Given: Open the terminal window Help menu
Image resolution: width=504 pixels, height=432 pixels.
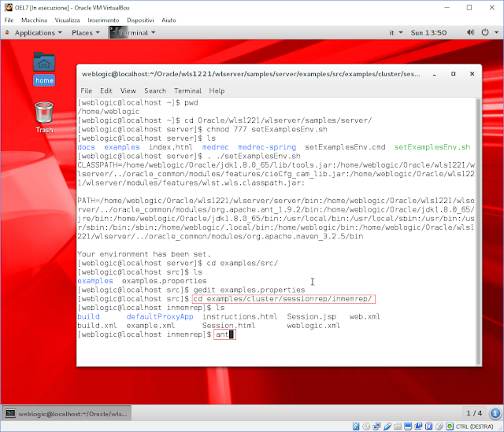Looking at the screenshot, I should (x=217, y=91).
